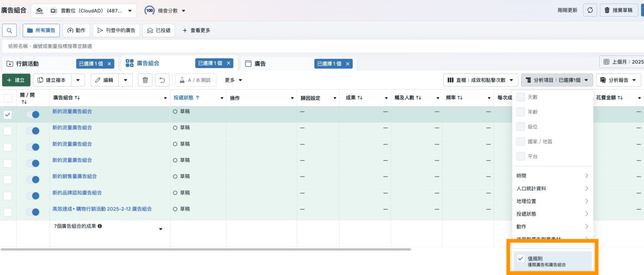
Task: Sort by 投遞狀態 column header arrow
Action: 197,98
